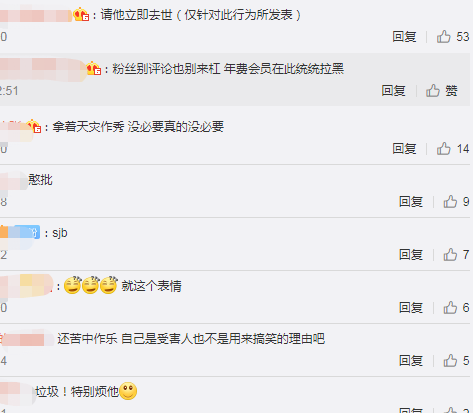Reply to the 就这个表情 comment

click(x=411, y=307)
